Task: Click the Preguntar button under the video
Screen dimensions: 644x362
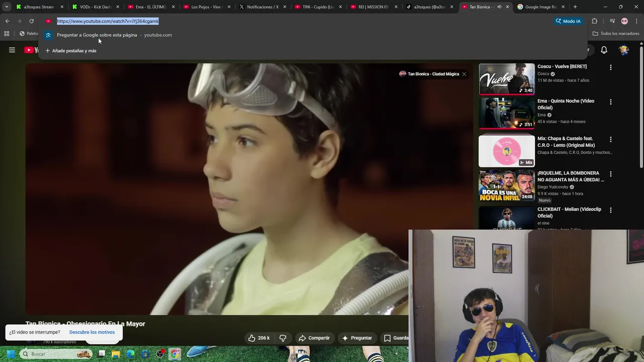Action: pos(357,338)
